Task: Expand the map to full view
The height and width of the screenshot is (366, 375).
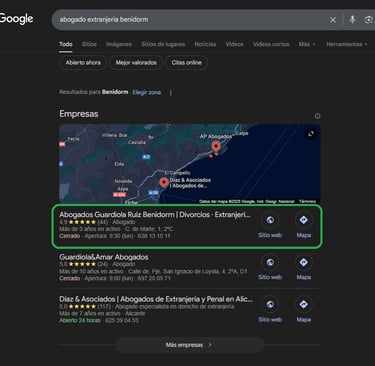Action: (x=311, y=134)
